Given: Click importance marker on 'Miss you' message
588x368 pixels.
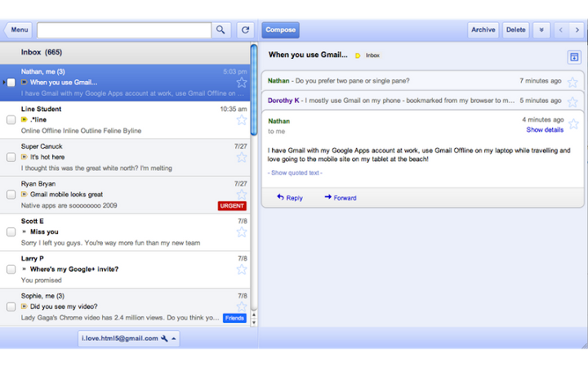Looking at the screenshot, I should click(x=24, y=231).
